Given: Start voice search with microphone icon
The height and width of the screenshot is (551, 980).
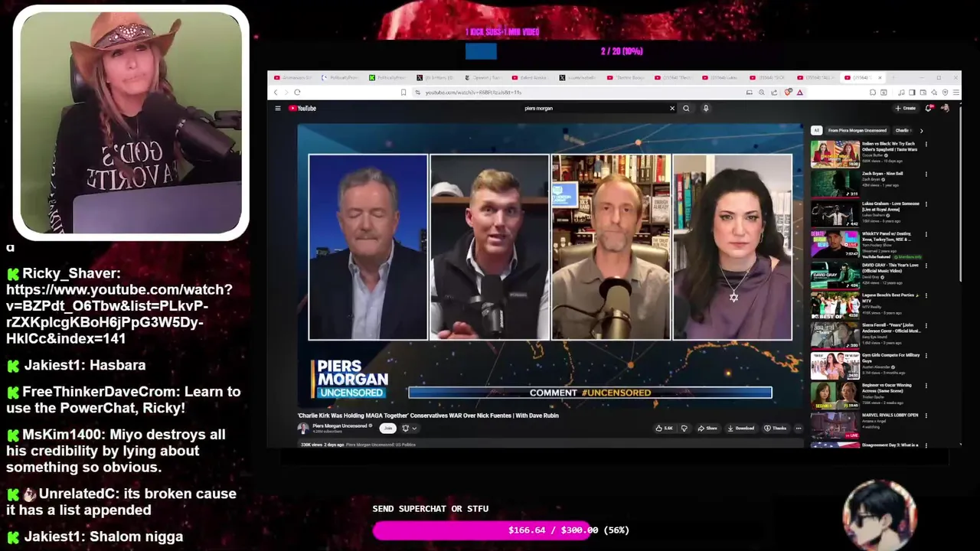Looking at the screenshot, I should pyautogui.click(x=706, y=108).
